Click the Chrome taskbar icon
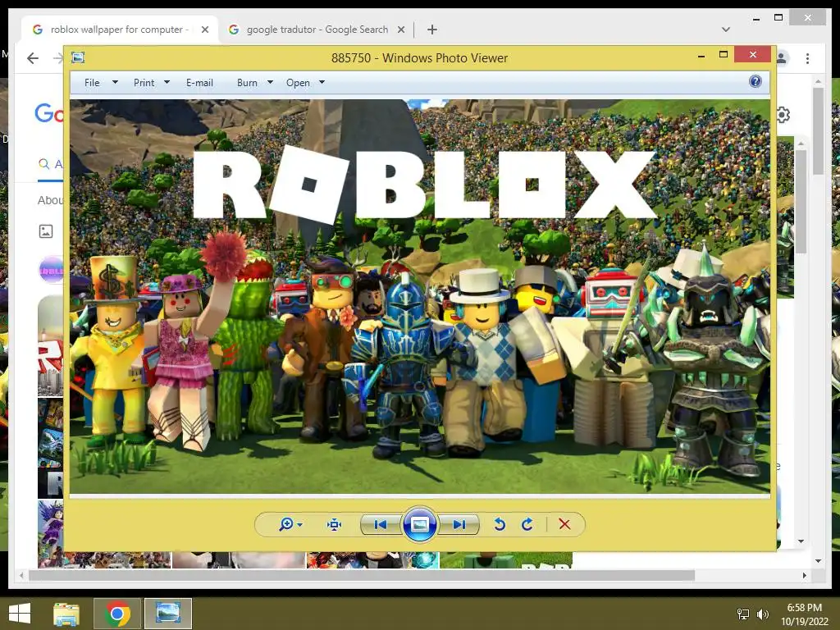 [117, 614]
